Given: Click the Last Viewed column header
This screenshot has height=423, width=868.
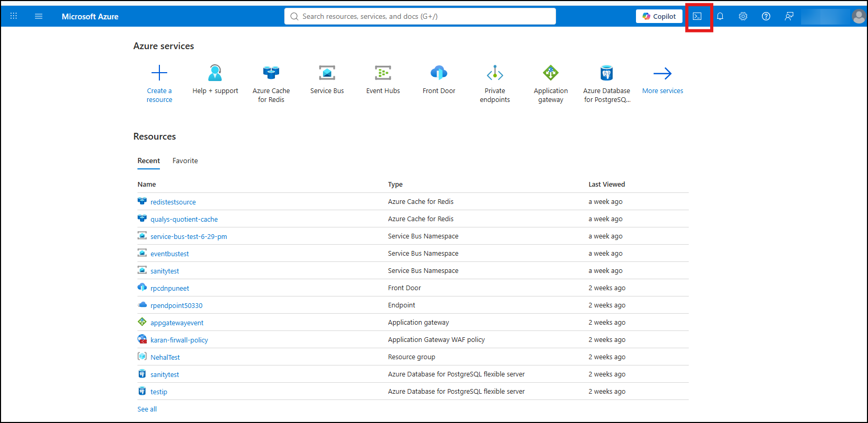Looking at the screenshot, I should (x=607, y=184).
